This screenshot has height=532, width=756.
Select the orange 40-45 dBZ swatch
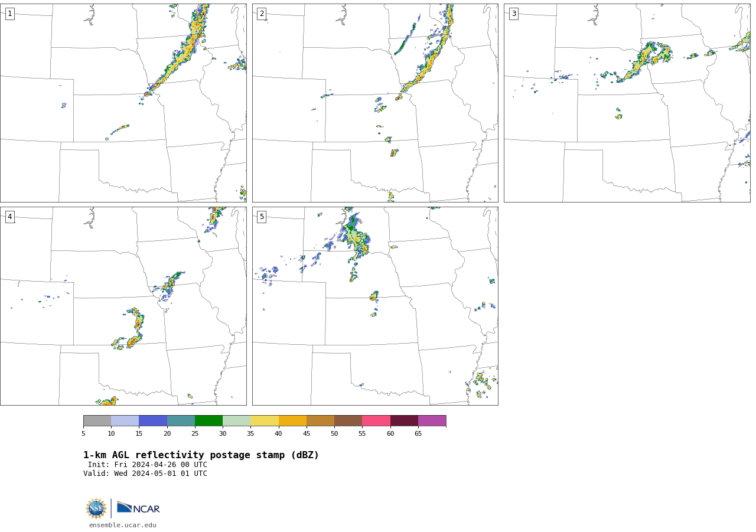click(x=292, y=421)
